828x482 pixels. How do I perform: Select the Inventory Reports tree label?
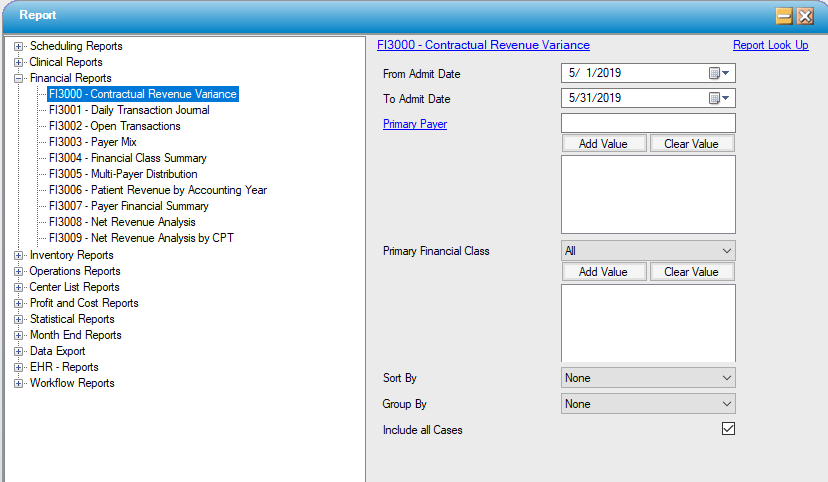tap(72, 256)
